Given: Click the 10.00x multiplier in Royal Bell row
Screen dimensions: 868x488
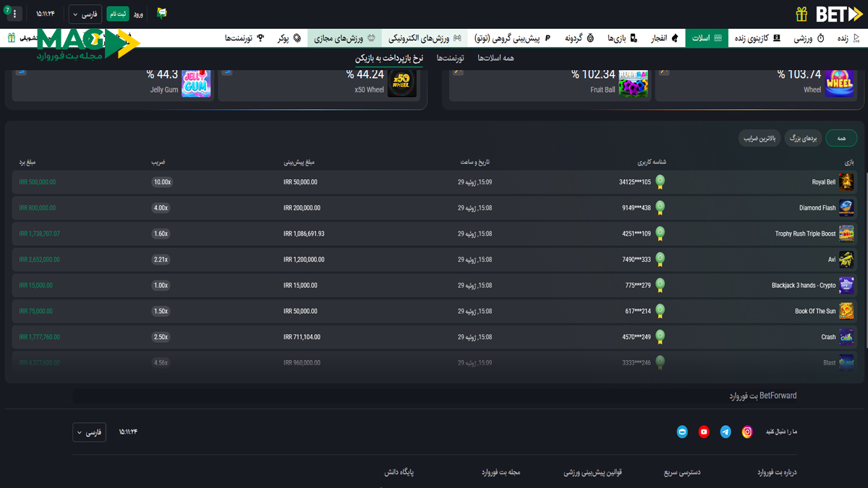Looking at the screenshot, I should 162,182.
